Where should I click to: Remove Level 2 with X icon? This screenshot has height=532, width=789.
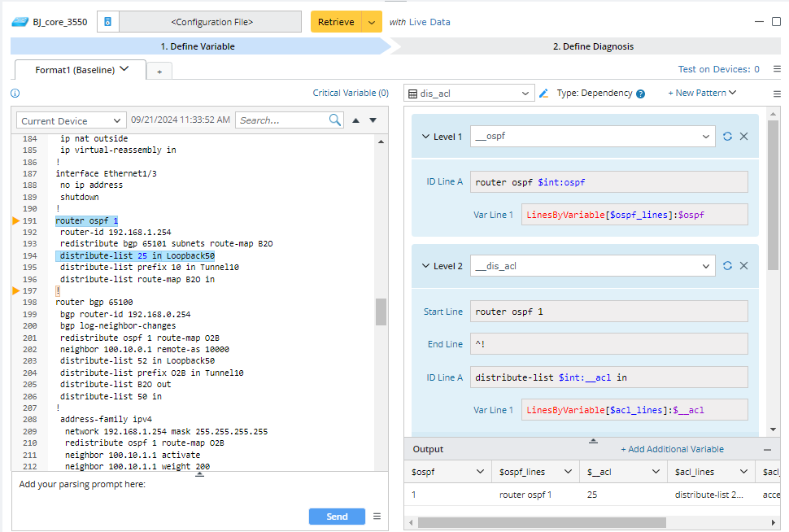743,266
